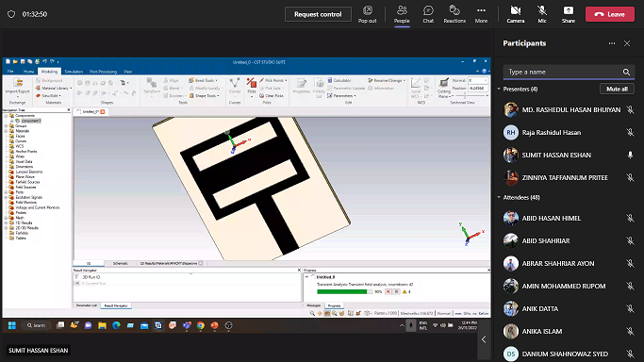The width and height of the screenshot is (644, 362).
Task: Click the green simulation progress bar
Action: pyautogui.click(x=342, y=292)
